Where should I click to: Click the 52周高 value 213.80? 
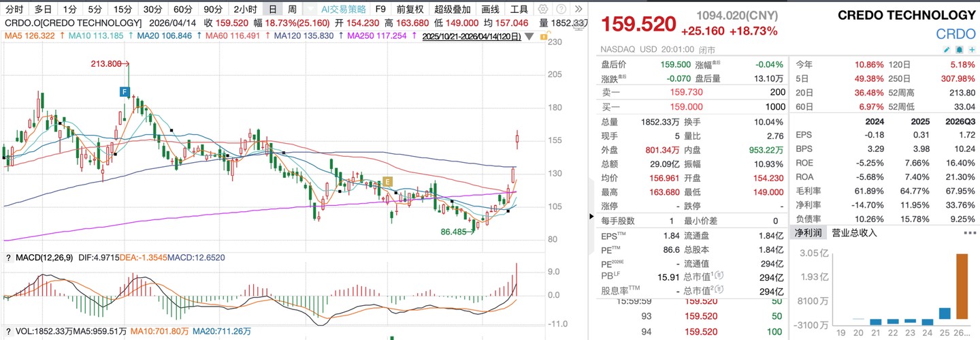coord(962,92)
